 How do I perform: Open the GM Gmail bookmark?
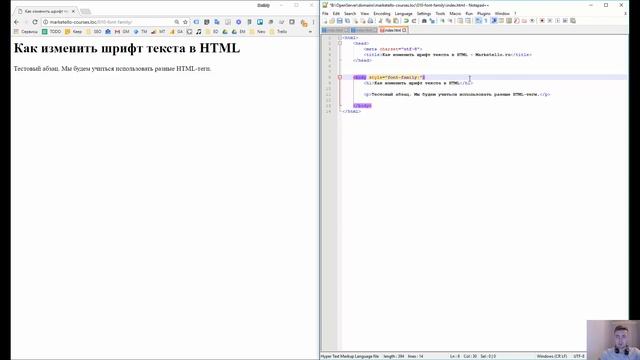tap(122, 31)
